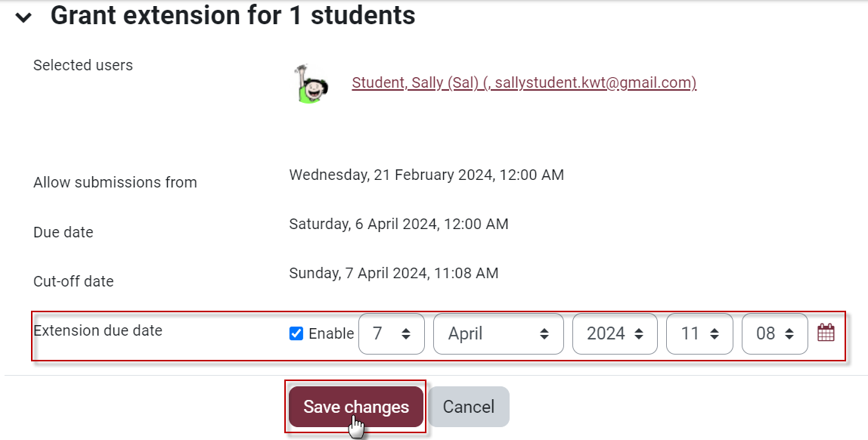Viewport: 868px width, 440px height.
Task: Click the Enable label text
Action: [331, 333]
